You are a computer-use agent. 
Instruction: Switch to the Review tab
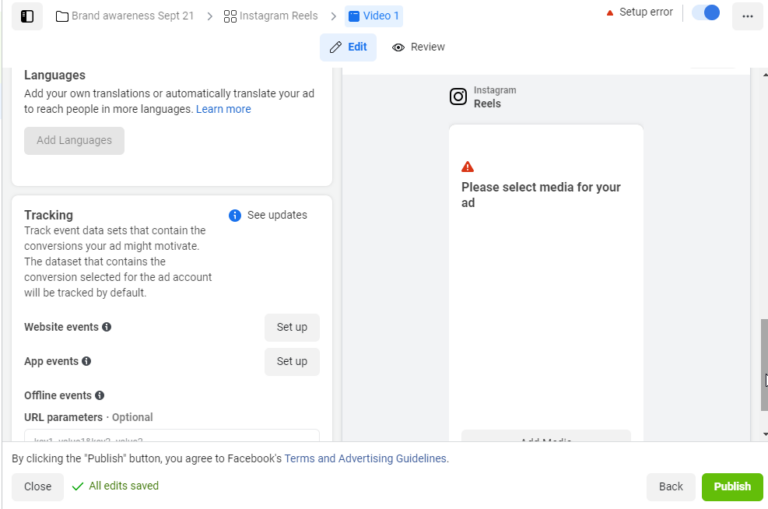418,47
